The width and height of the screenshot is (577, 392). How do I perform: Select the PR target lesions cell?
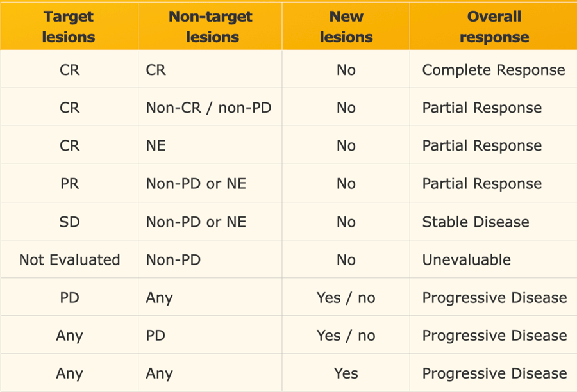(69, 183)
